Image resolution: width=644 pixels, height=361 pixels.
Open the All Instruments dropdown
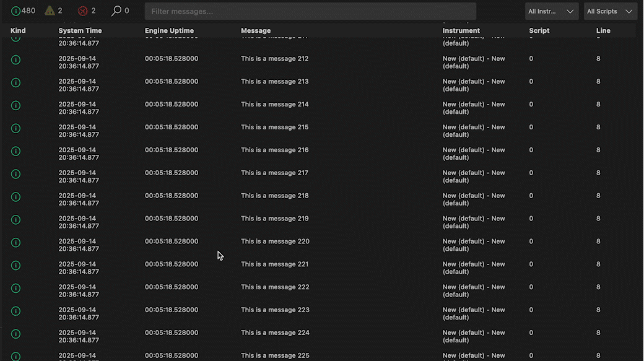coord(550,11)
